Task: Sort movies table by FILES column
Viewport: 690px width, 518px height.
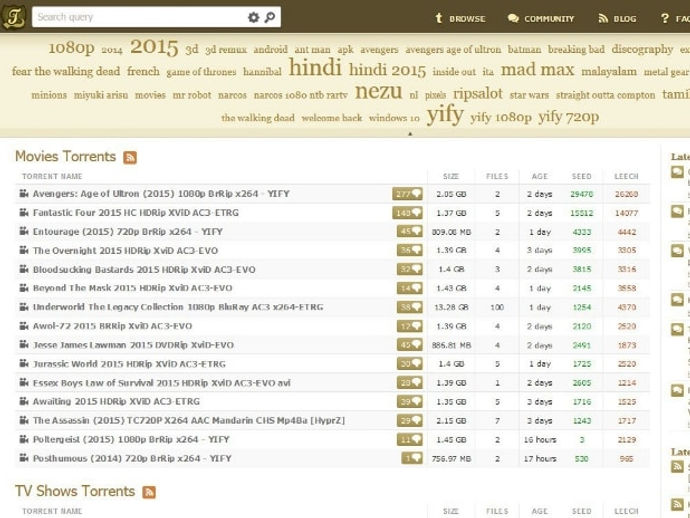Action: pos(497,176)
